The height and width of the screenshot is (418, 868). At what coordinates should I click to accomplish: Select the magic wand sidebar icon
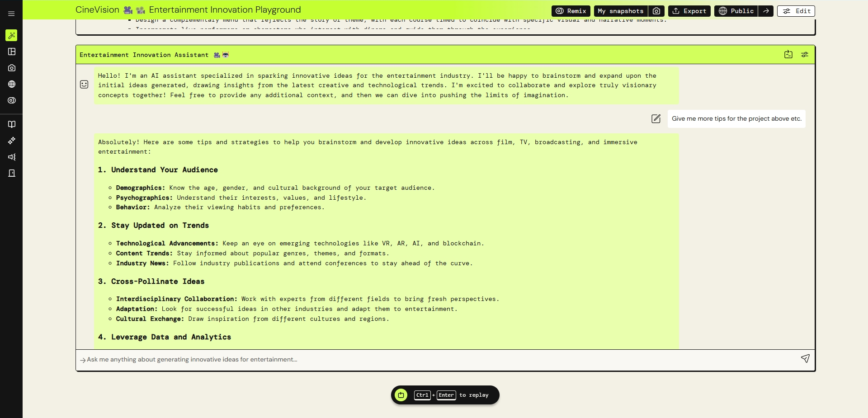[11, 35]
